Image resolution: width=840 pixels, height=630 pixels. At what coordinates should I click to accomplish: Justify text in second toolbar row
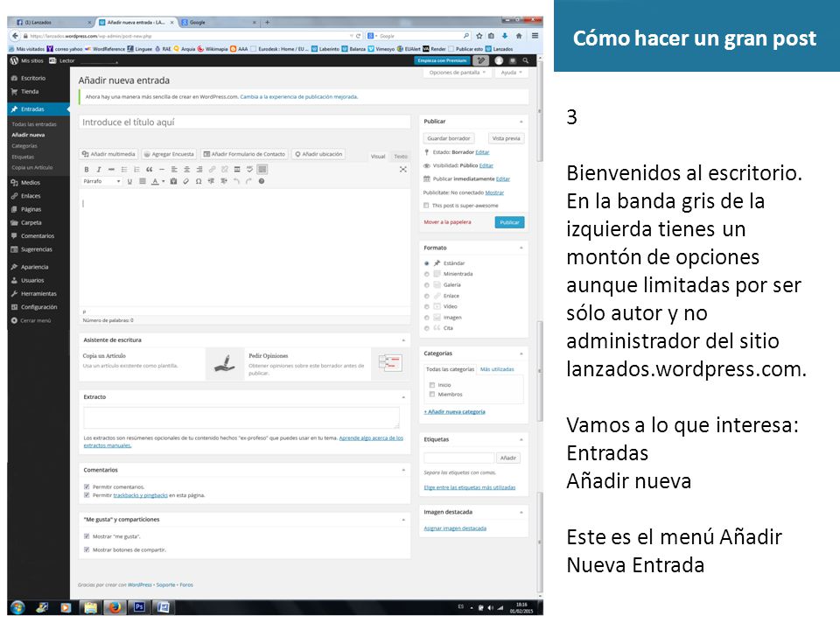pos(143,182)
